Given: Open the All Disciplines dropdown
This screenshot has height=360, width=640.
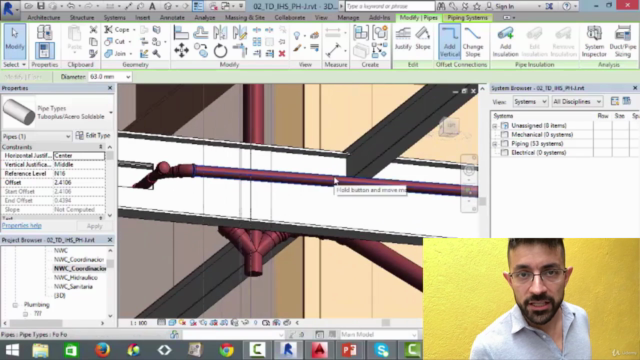Looking at the screenshot, I should click(x=577, y=102).
